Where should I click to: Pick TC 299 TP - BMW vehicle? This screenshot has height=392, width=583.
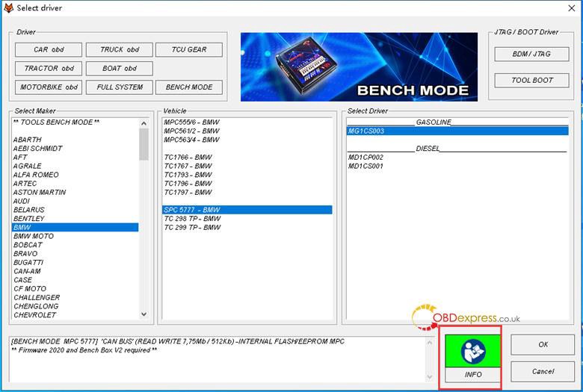point(247,228)
